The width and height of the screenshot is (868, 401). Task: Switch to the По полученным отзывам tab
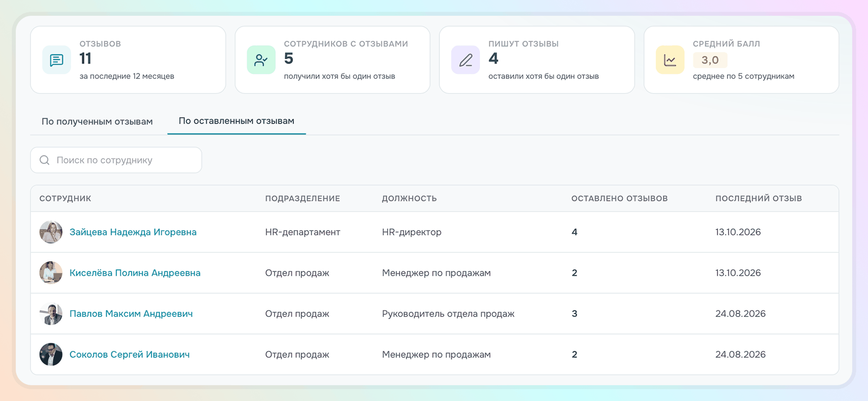point(97,121)
